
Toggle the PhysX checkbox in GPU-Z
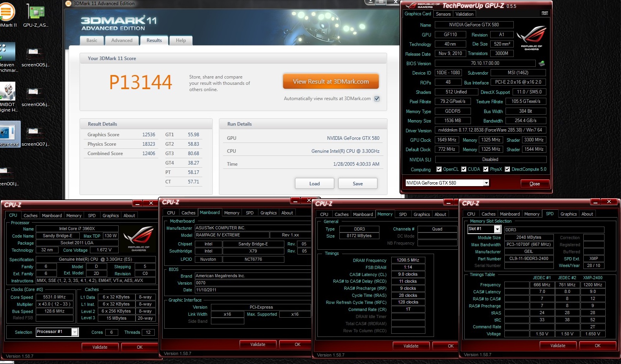coord(486,169)
